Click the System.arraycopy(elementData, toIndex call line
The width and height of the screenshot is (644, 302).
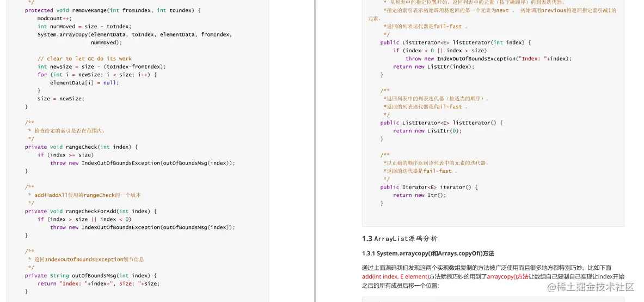pos(134,34)
